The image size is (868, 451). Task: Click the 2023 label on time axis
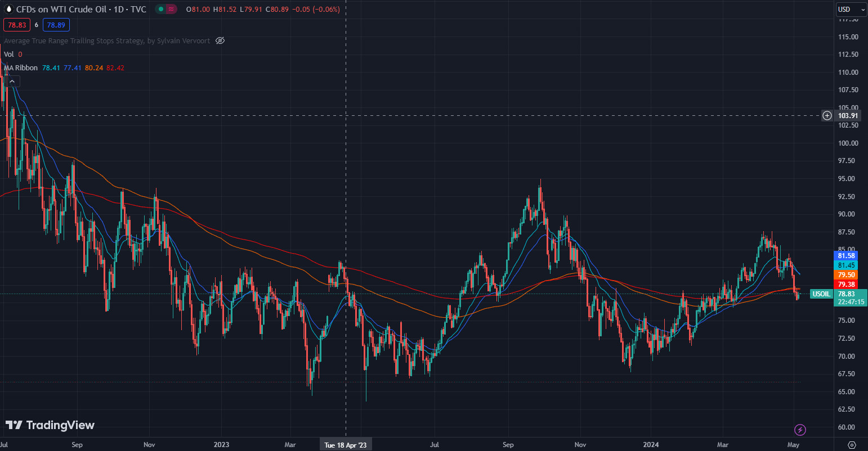click(x=222, y=445)
